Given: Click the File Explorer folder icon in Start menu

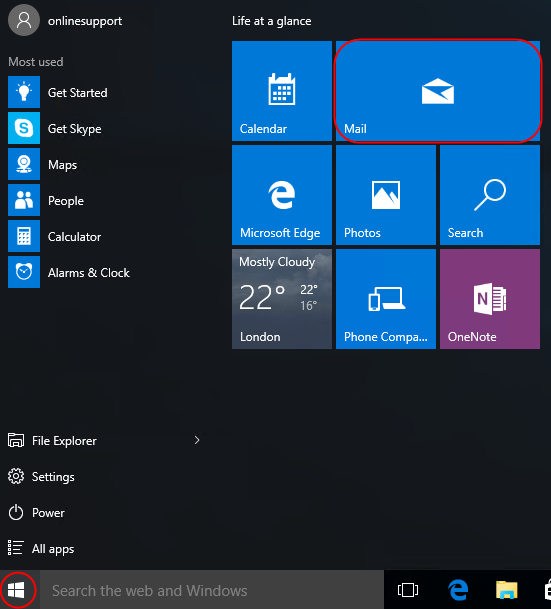Looking at the screenshot, I should (16, 440).
